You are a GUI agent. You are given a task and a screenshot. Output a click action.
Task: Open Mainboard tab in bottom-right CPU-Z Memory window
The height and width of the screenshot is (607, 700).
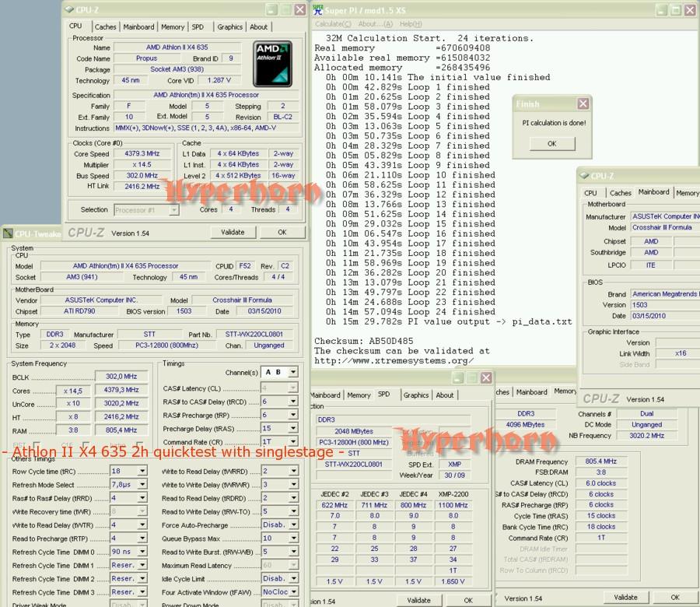531,392
